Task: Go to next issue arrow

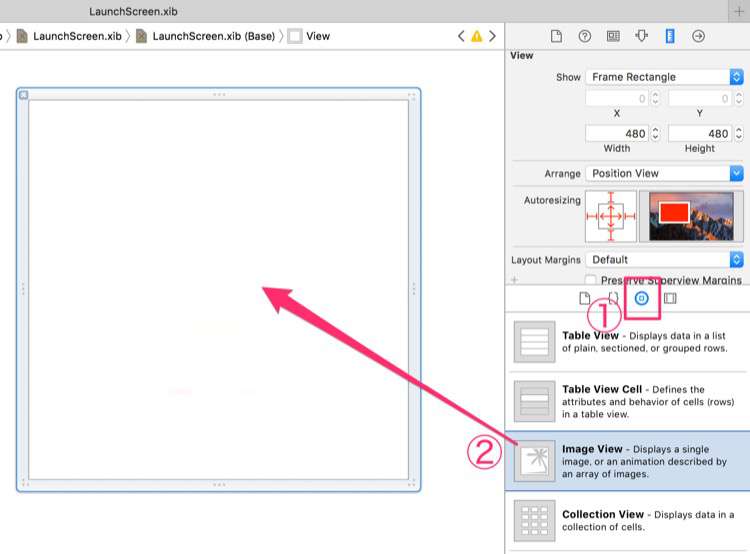Action: click(492, 36)
